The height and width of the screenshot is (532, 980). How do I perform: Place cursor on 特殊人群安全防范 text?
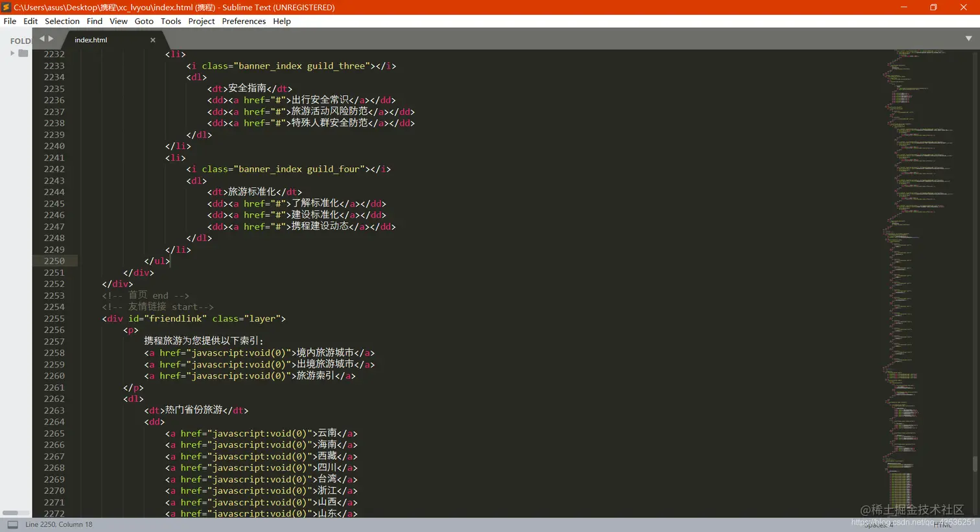330,123
